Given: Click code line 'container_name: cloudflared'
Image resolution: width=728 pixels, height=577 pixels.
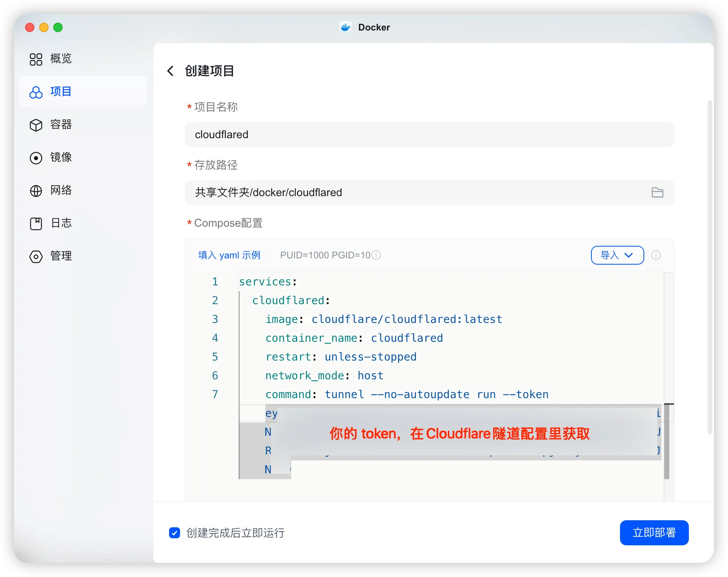Looking at the screenshot, I should tap(354, 338).
